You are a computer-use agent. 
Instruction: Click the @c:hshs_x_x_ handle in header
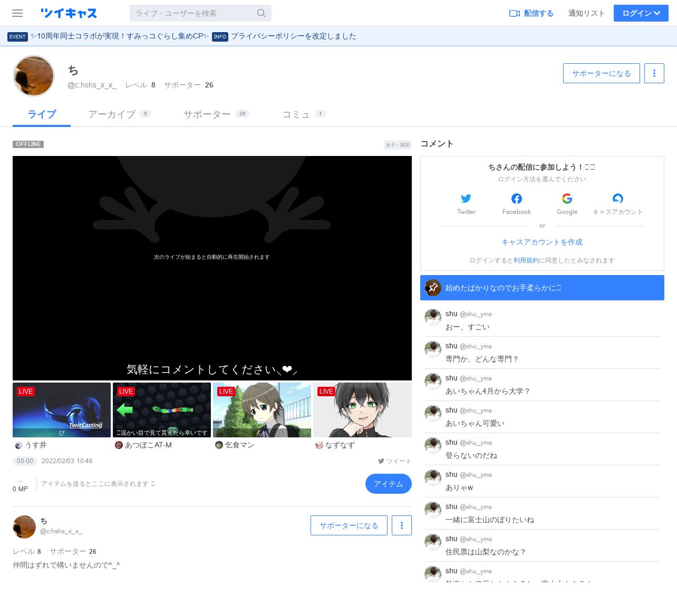click(92, 85)
